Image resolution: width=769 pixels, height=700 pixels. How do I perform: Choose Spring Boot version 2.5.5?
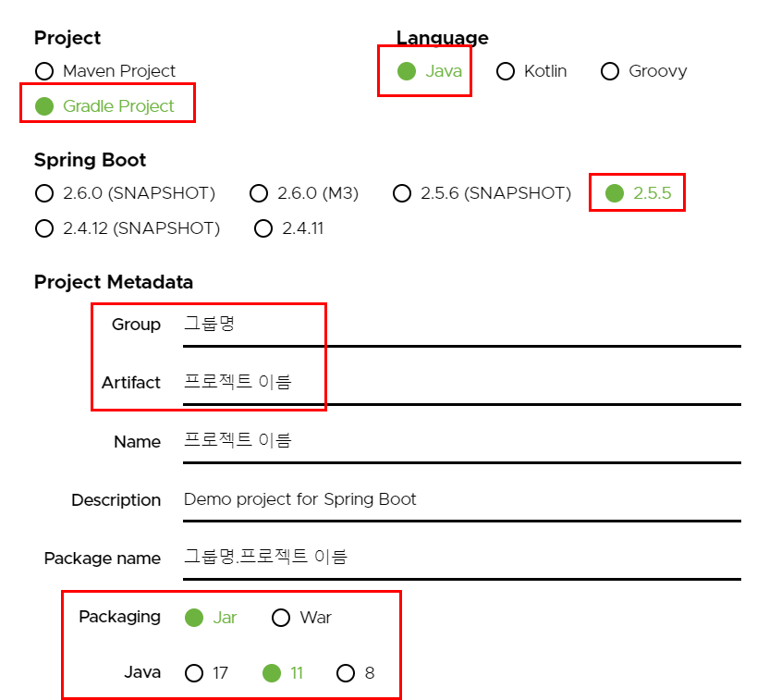pyautogui.click(x=615, y=193)
